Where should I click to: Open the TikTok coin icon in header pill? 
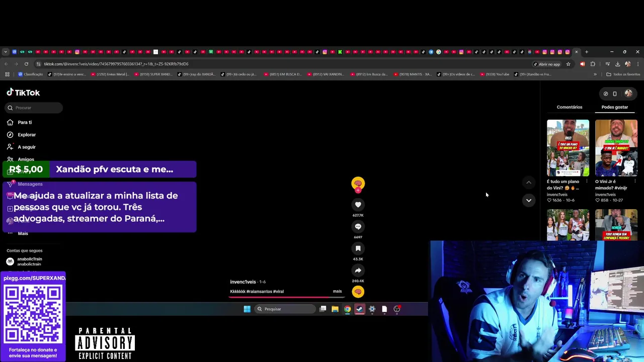605,94
